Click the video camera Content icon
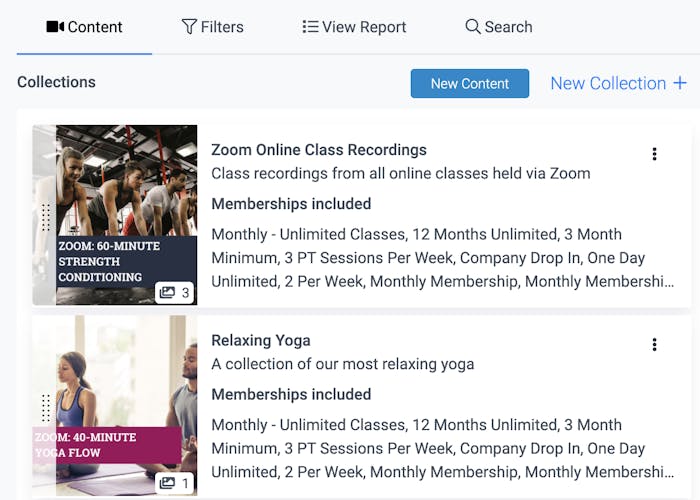The width and height of the screenshot is (700, 500). point(55,27)
